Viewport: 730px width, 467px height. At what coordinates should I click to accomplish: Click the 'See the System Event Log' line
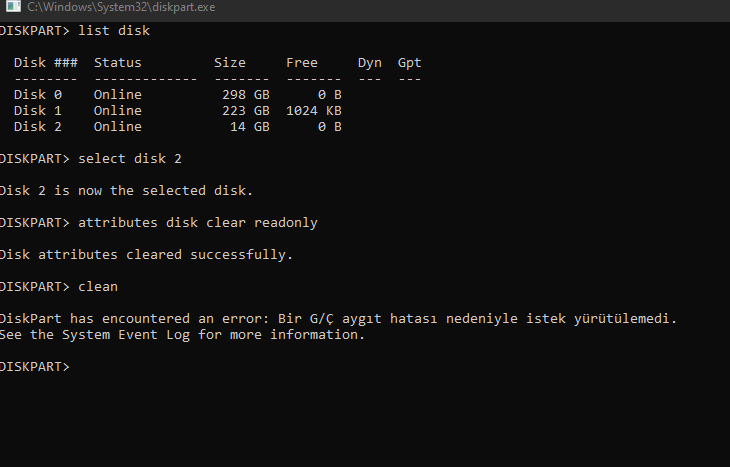[x=182, y=335]
